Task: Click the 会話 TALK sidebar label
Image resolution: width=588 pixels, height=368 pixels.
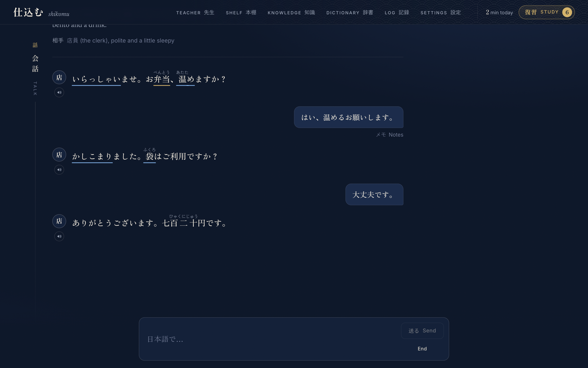Action: (x=35, y=69)
